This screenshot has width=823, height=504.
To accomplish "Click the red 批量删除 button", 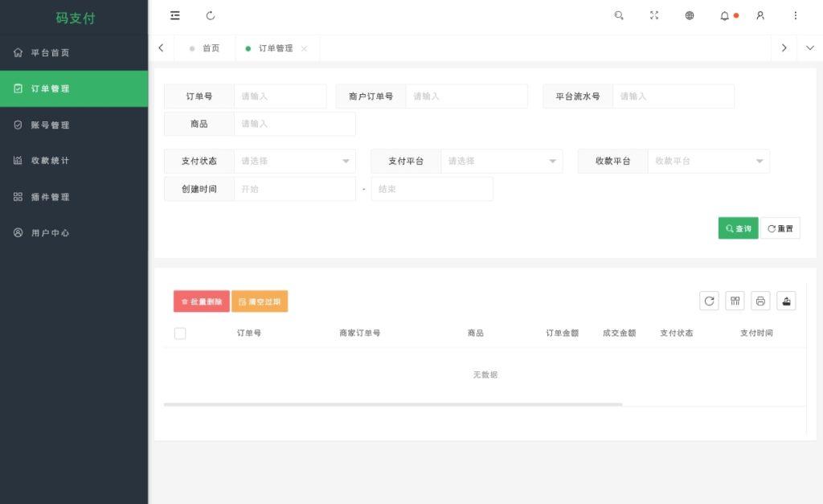I will tap(202, 301).
